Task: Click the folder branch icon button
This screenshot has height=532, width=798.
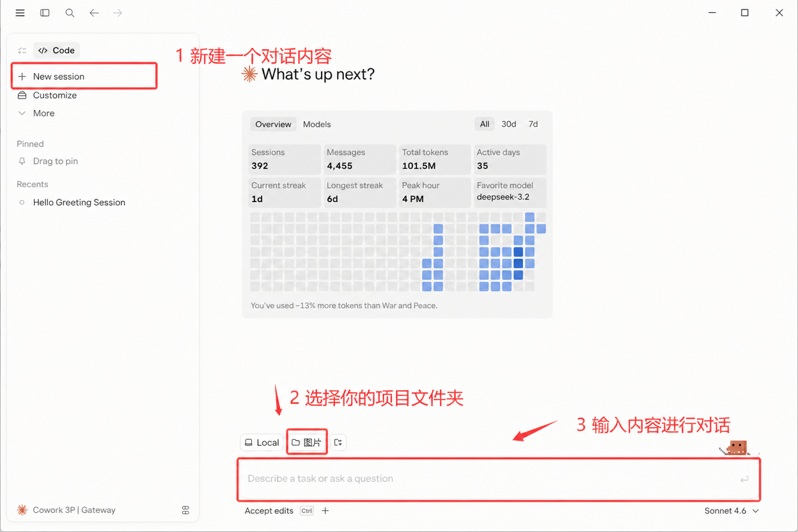Action: pos(338,442)
